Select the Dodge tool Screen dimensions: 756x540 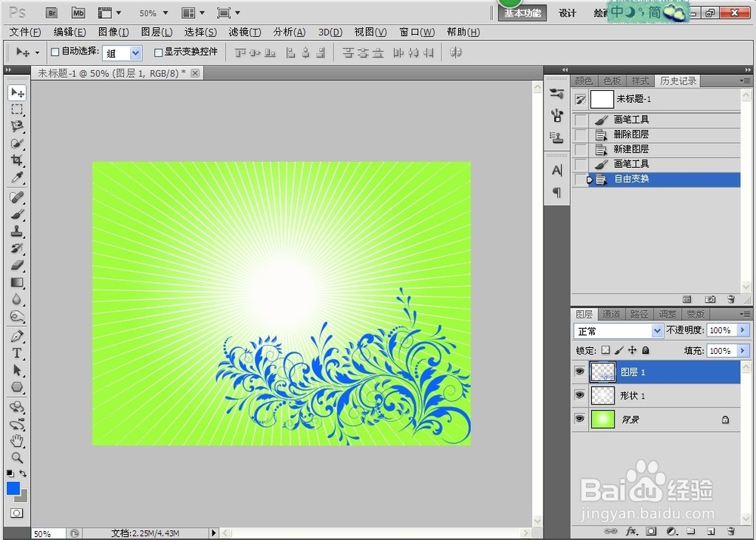coord(17,316)
